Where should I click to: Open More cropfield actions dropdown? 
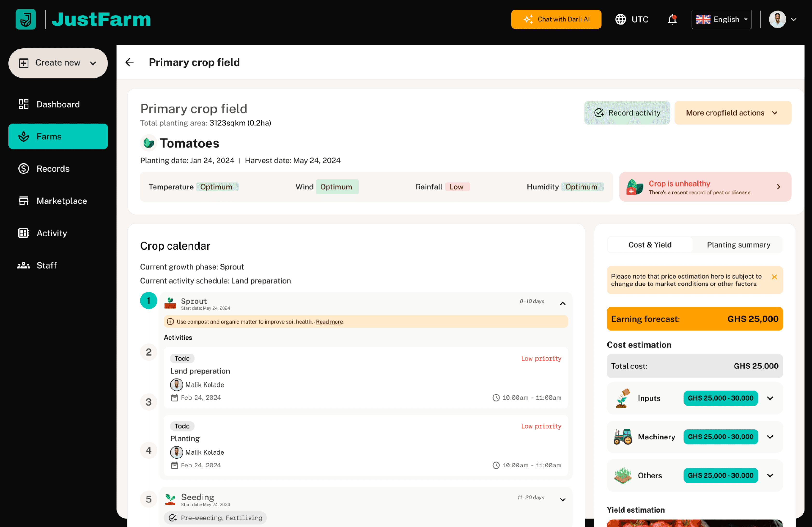tap(732, 112)
